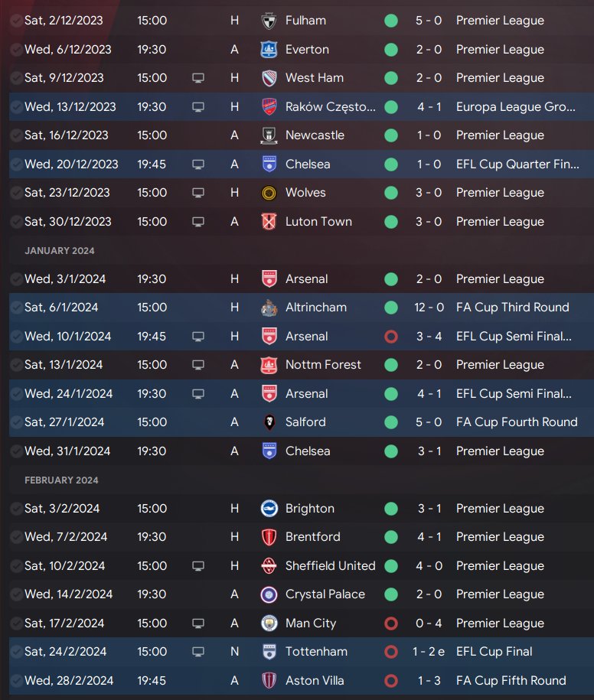The image size is (594, 700).
Task: Click the red loss indicator for Aston Villa
Action: (x=391, y=681)
